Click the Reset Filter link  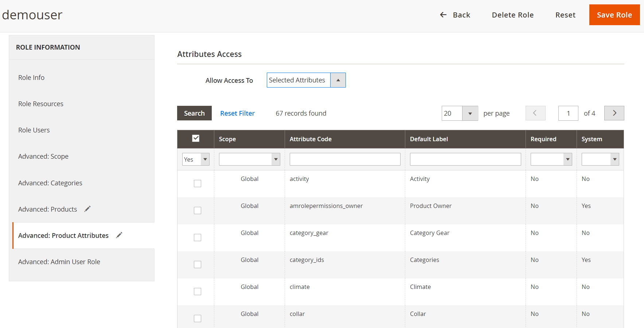point(237,113)
